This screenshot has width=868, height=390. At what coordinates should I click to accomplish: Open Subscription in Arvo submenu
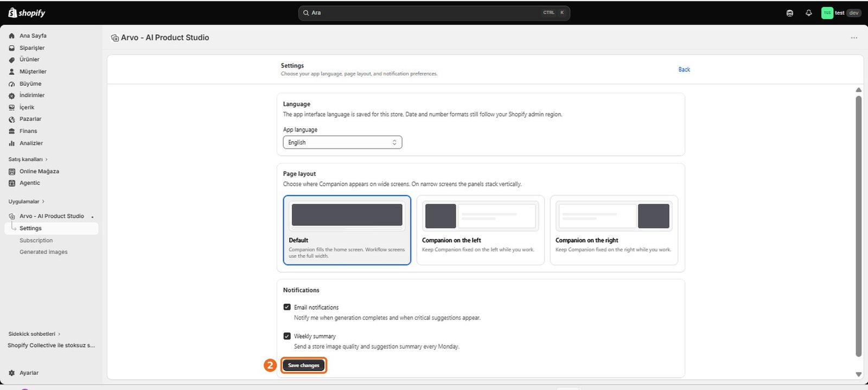click(36, 241)
